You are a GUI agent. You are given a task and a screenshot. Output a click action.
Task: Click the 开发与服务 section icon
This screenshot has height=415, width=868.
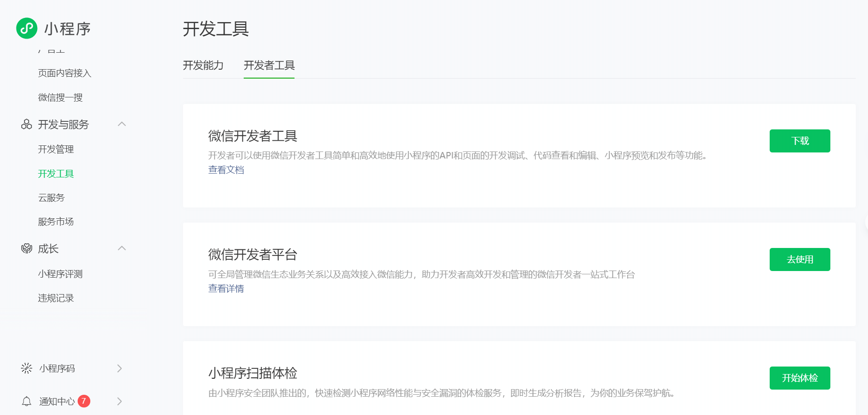[x=27, y=124]
